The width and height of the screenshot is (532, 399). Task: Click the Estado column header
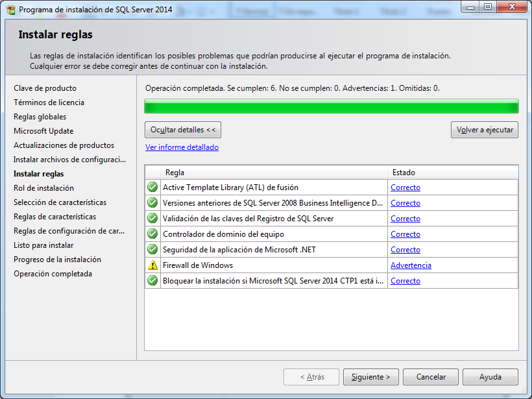tap(453, 173)
